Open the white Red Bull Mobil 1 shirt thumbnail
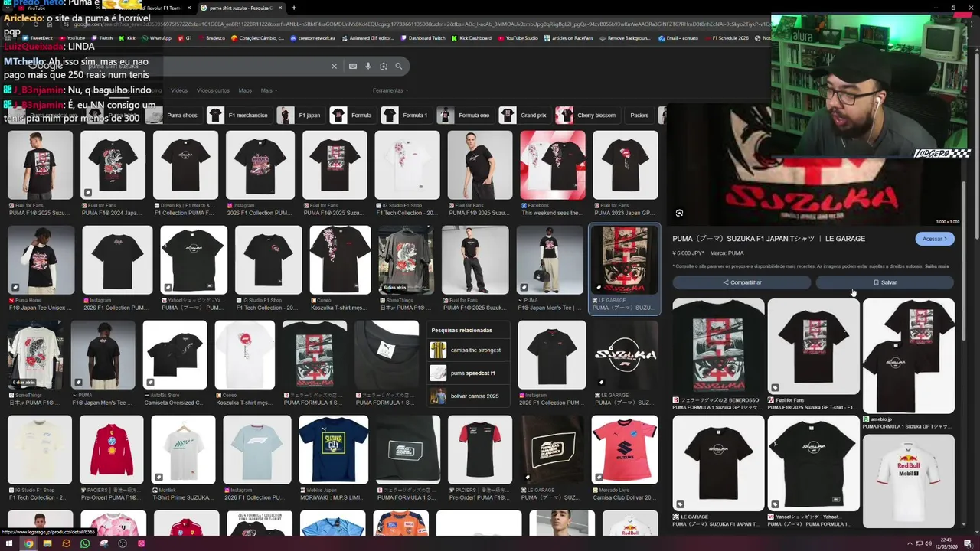The width and height of the screenshot is (980, 551). 909,481
